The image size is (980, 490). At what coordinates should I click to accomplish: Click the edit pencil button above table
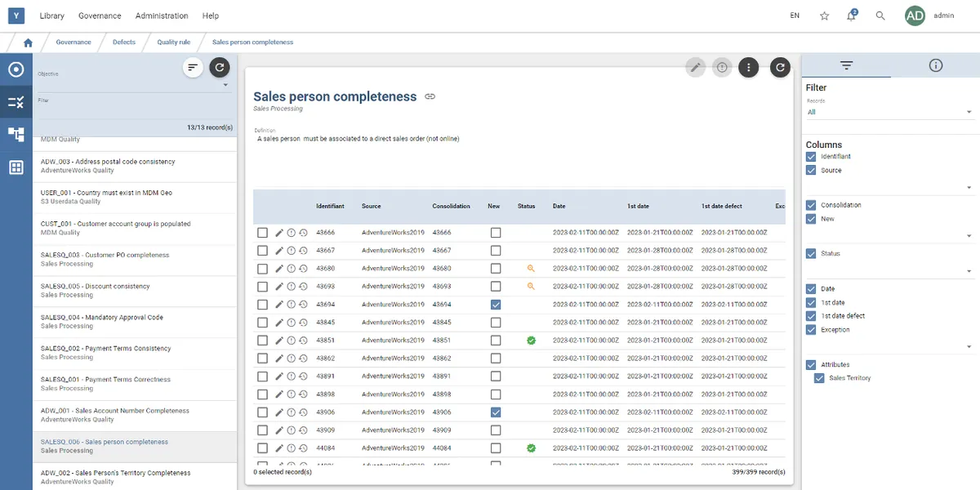[x=696, y=68]
